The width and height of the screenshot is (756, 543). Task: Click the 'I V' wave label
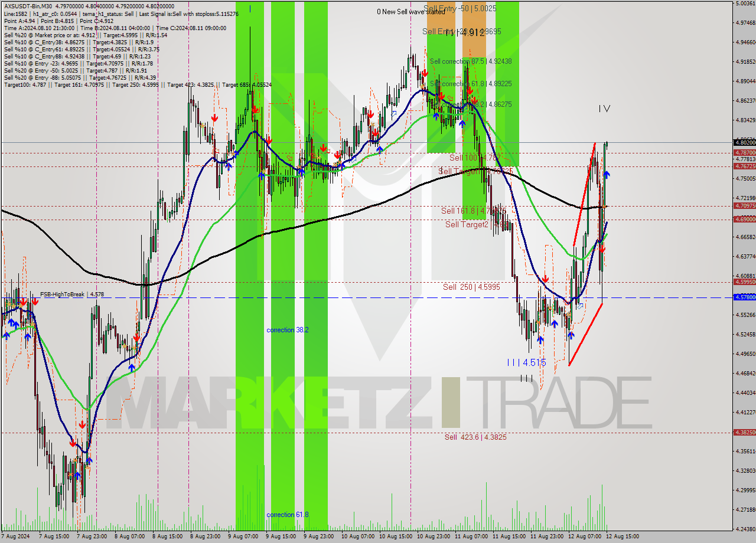coord(604,109)
